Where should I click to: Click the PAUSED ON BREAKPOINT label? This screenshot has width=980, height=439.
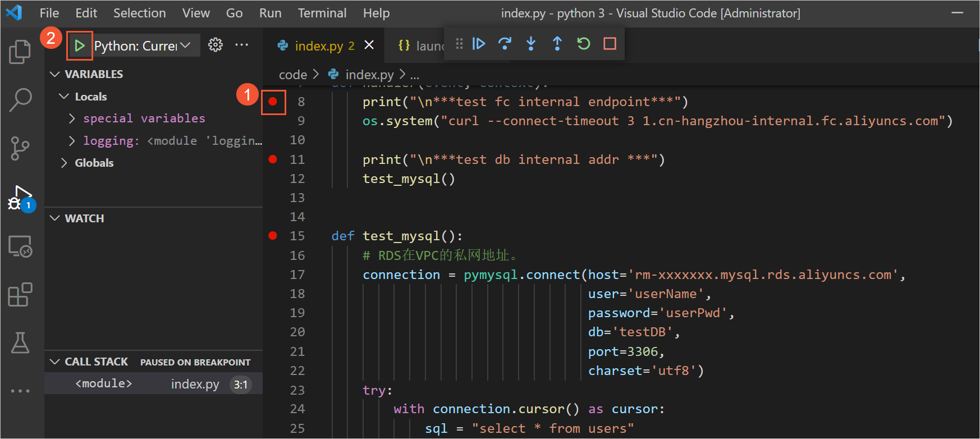(x=195, y=362)
